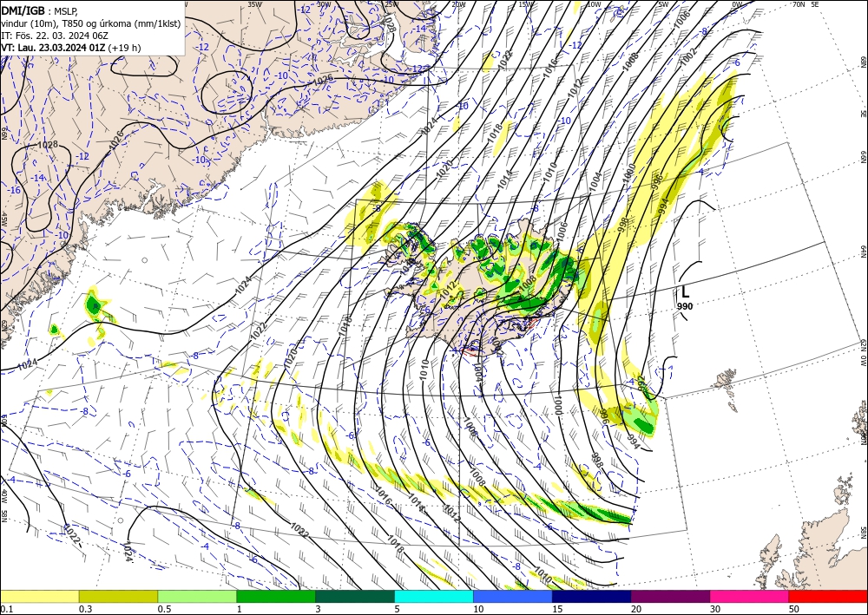Click the '0.5' legend scale value
The image size is (868, 615).
(164, 609)
